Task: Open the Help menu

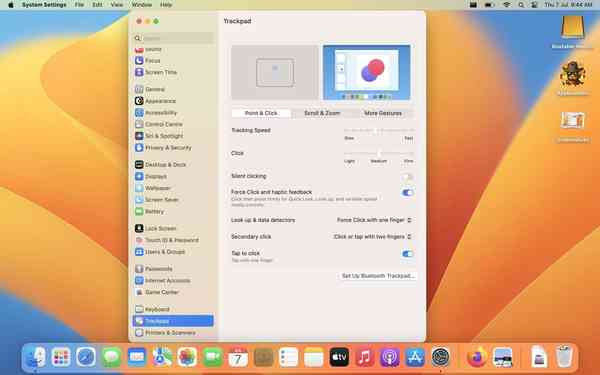Action: pos(166,5)
